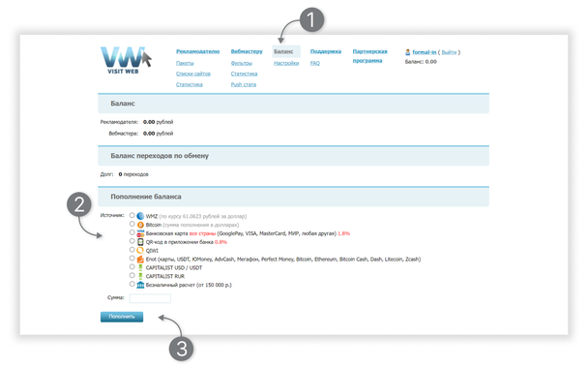
Task: Click the WMZ WebMoney globe icon
Action: 140,216
